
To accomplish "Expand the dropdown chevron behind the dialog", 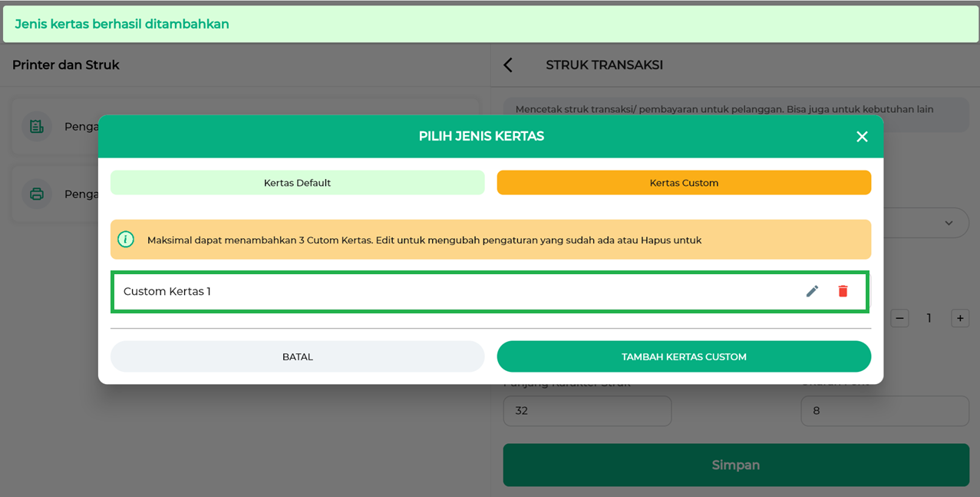I will [x=949, y=223].
